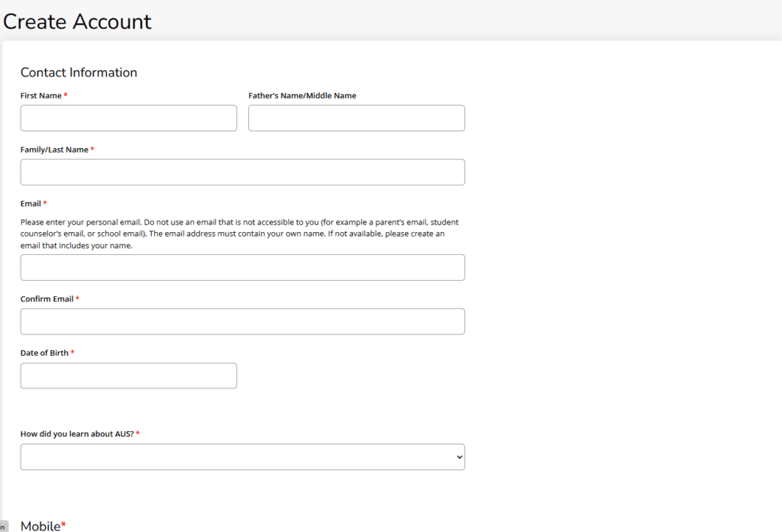Viewport: 782px width, 532px height.
Task: Click the 'Family/Last Name' label
Action: (x=54, y=150)
